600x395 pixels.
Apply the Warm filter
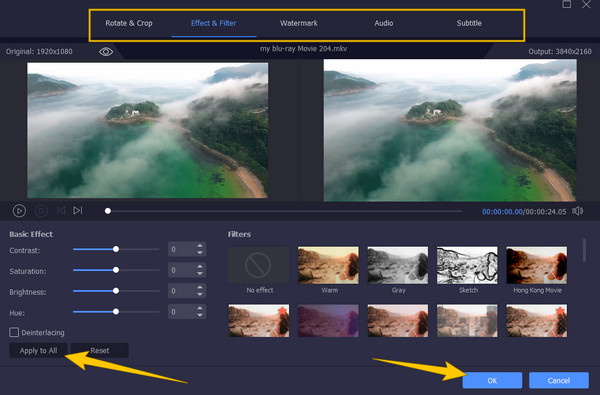tap(328, 265)
